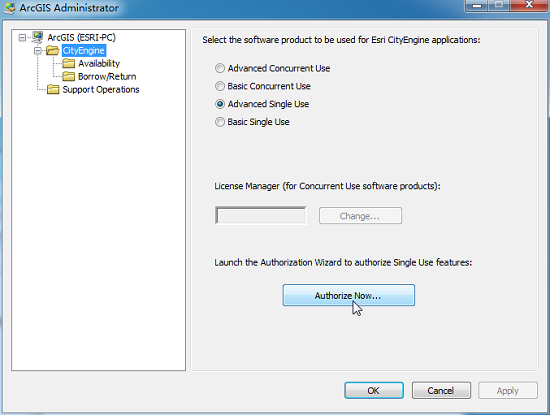Click the License Manager text field
The image size is (550, 415).
261,215
